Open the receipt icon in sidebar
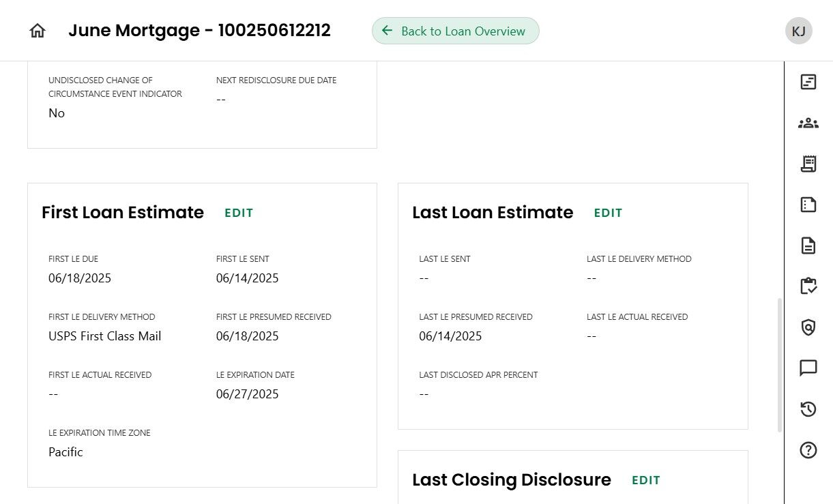The width and height of the screenshot is (833, 504). point(808,164)
